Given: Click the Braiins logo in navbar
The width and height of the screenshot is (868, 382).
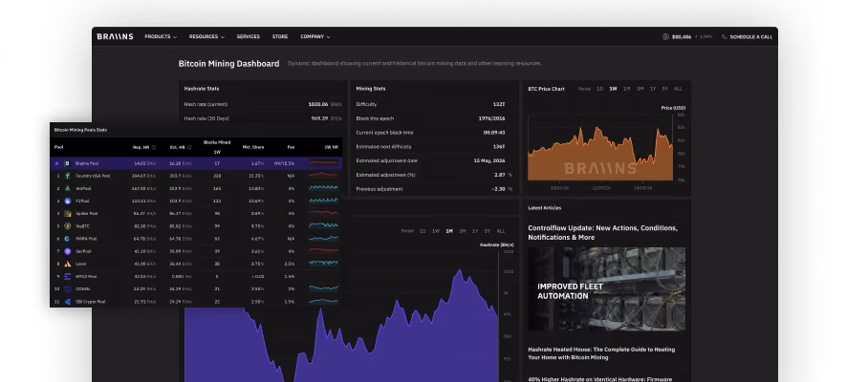Looking at the screenshot, I should [115, 36].
